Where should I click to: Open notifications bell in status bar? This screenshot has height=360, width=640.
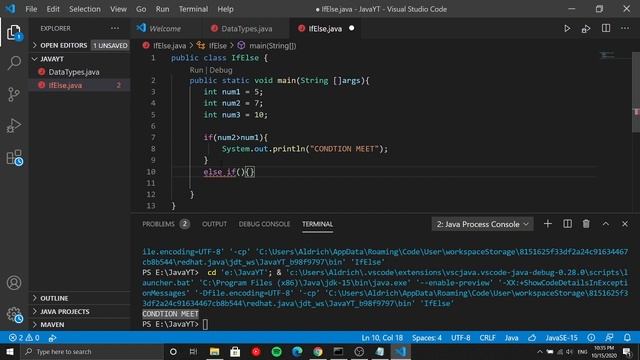(627, 338)
